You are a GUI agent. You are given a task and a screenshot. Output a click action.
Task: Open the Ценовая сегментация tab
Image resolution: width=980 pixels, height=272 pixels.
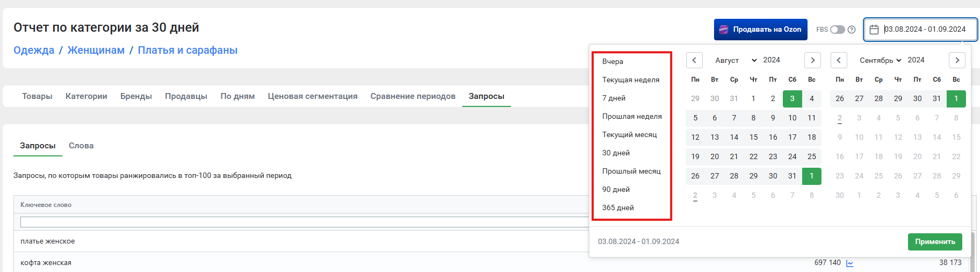[313, 96]
